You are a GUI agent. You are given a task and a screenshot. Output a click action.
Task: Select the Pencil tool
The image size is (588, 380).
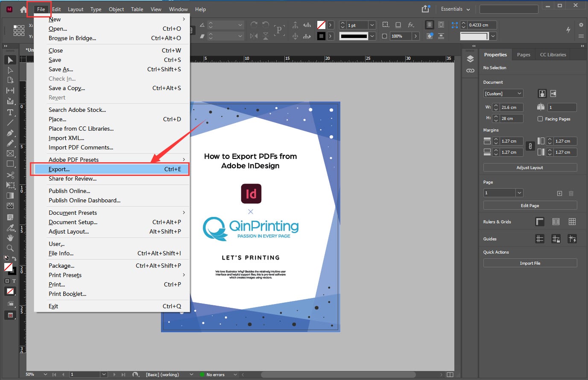coord(10,143)
